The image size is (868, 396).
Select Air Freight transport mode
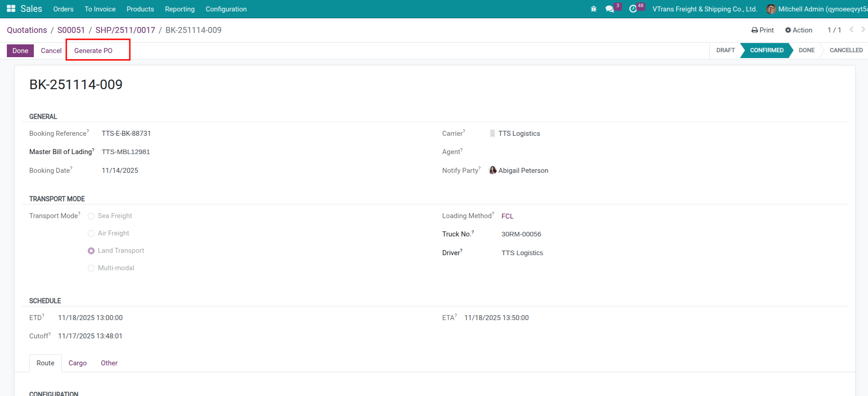tap(91, 234)
